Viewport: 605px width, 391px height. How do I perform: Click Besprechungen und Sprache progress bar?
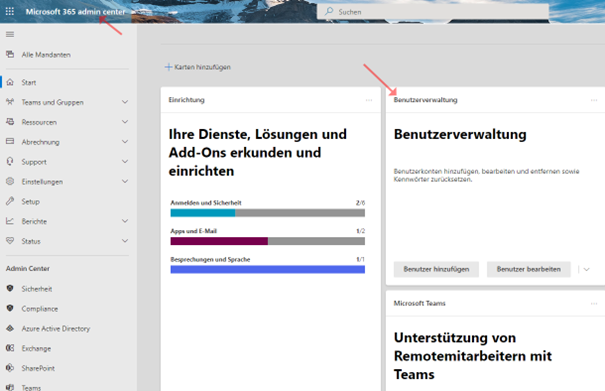[x=267, y=269]
